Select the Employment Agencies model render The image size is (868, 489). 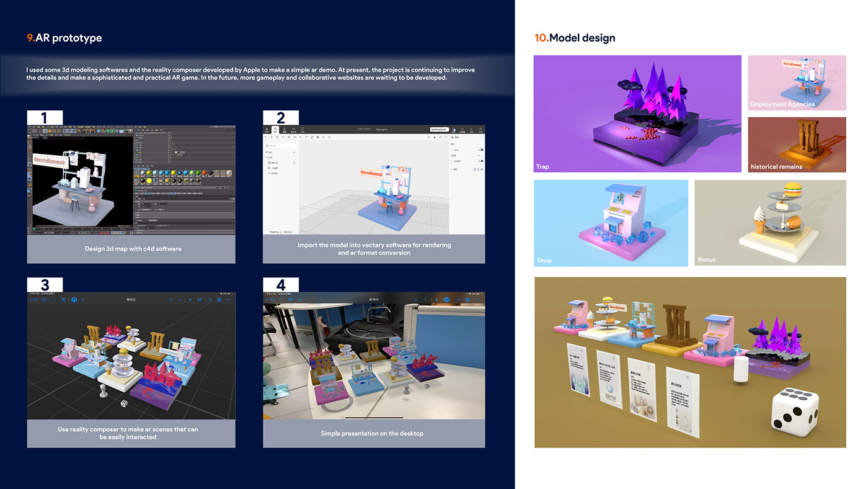(x=797, y=83)
